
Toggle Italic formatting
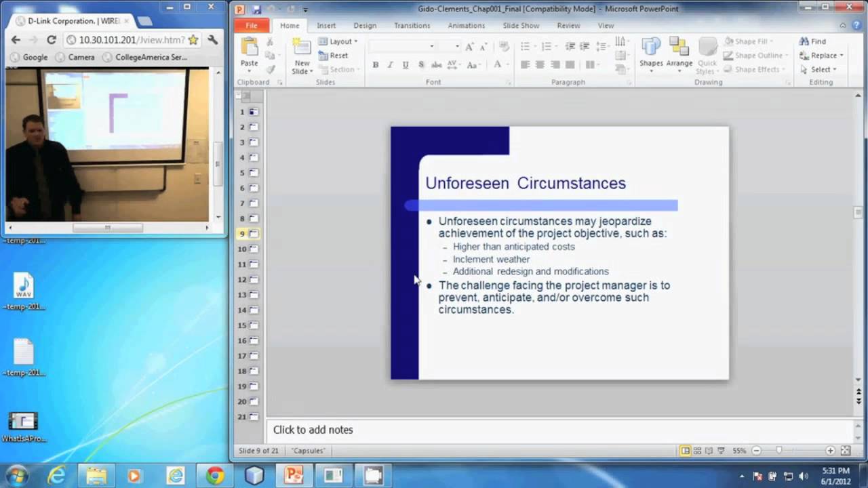click(x=390, y=65)
